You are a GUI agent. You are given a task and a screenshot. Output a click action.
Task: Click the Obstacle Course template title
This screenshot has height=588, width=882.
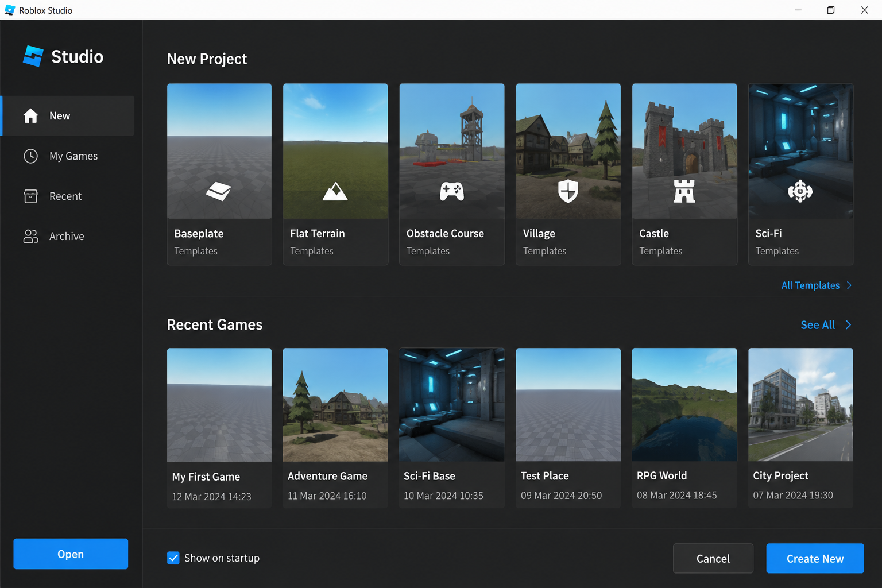point(445,234)
